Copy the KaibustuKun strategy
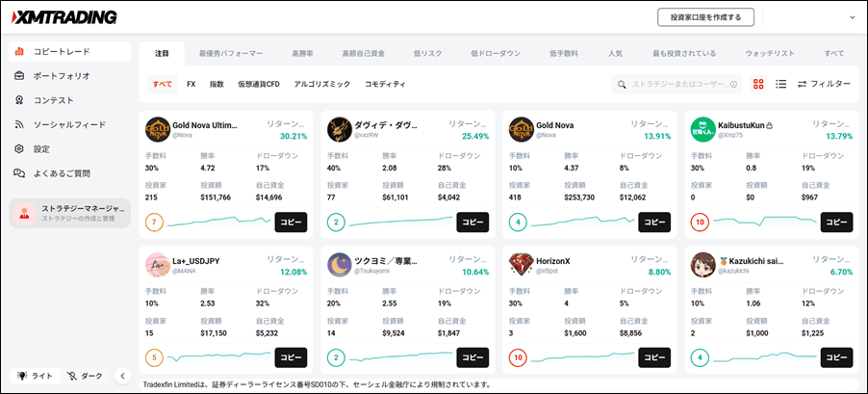Screen dimensions: 868x394 (x=836, y=223)
